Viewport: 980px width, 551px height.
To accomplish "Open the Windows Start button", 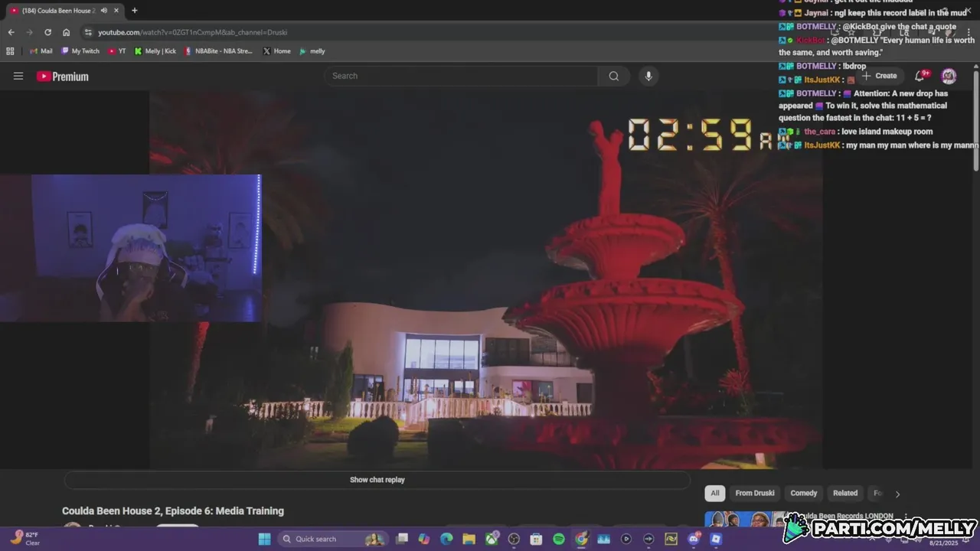I will (264, 539).
